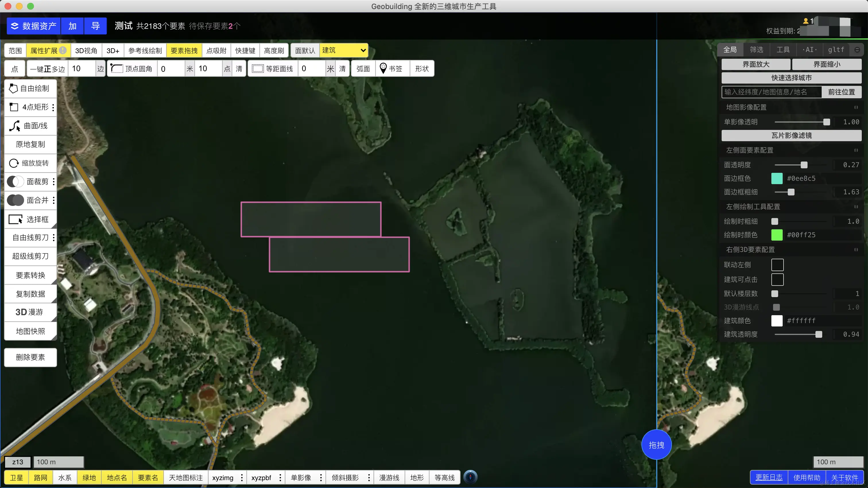Select the free draw polygon tool
The image size is (868, 488).
coord(30,89)
